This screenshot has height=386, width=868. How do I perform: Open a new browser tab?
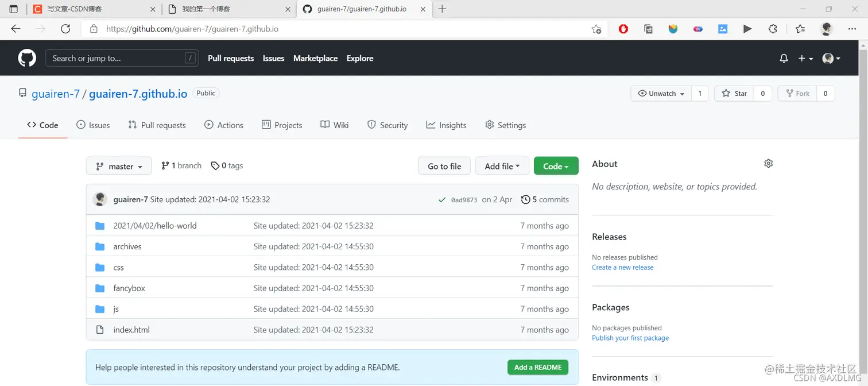pos(442,9)
